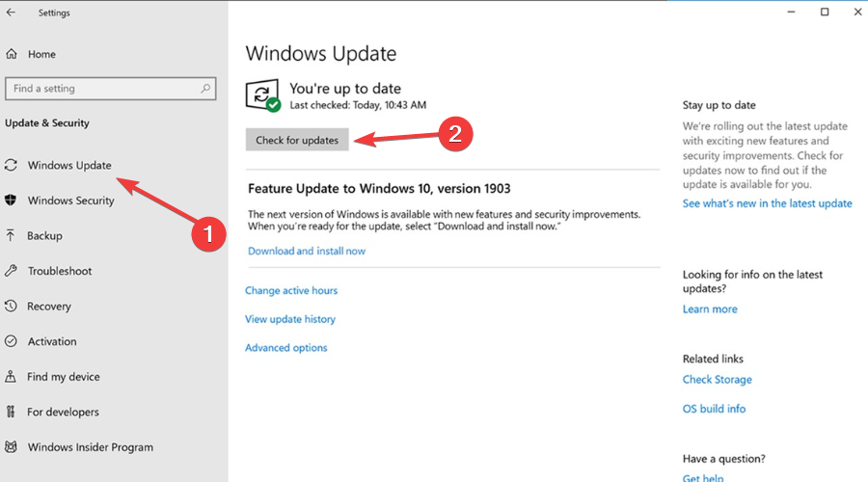
Task: Click the Find a setting search box
Action: (x=110, y=89)
